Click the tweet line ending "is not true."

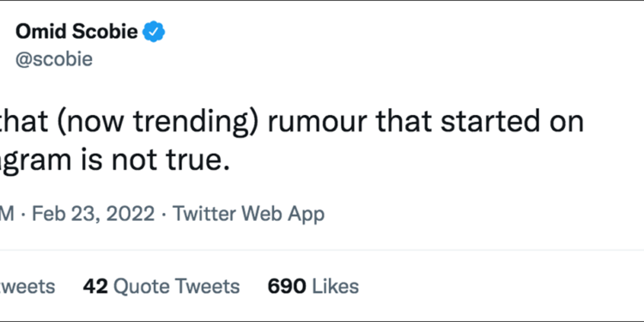tap(114, 161)
